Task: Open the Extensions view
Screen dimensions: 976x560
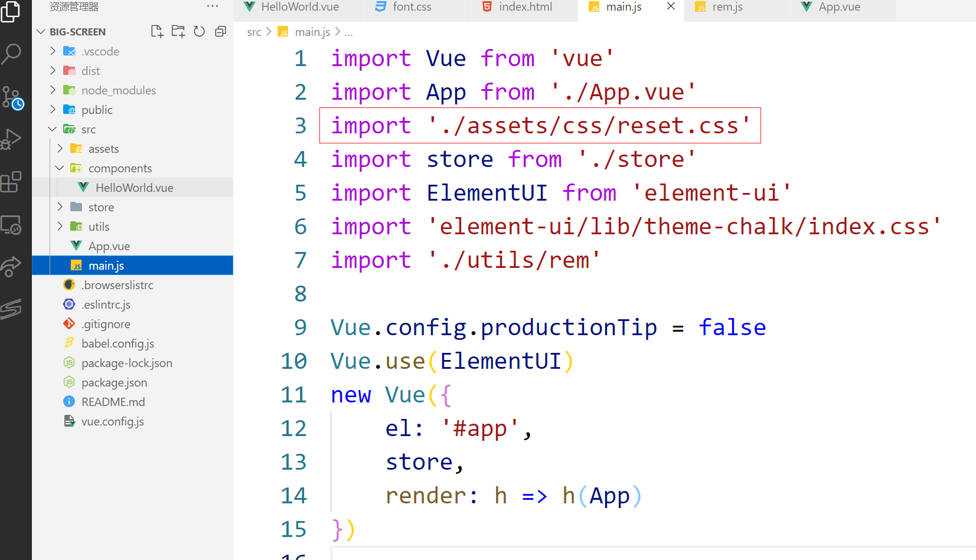Action: (11, 182)
